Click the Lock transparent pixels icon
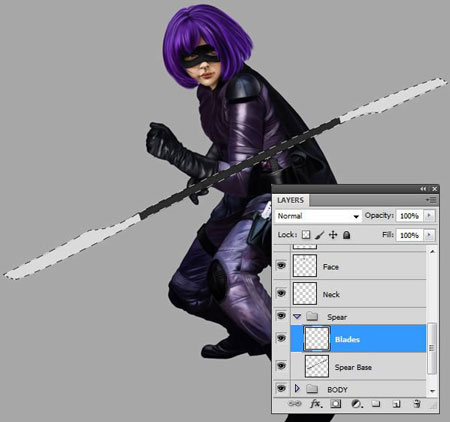Screen dimensions: 450x422 point(306,235)
